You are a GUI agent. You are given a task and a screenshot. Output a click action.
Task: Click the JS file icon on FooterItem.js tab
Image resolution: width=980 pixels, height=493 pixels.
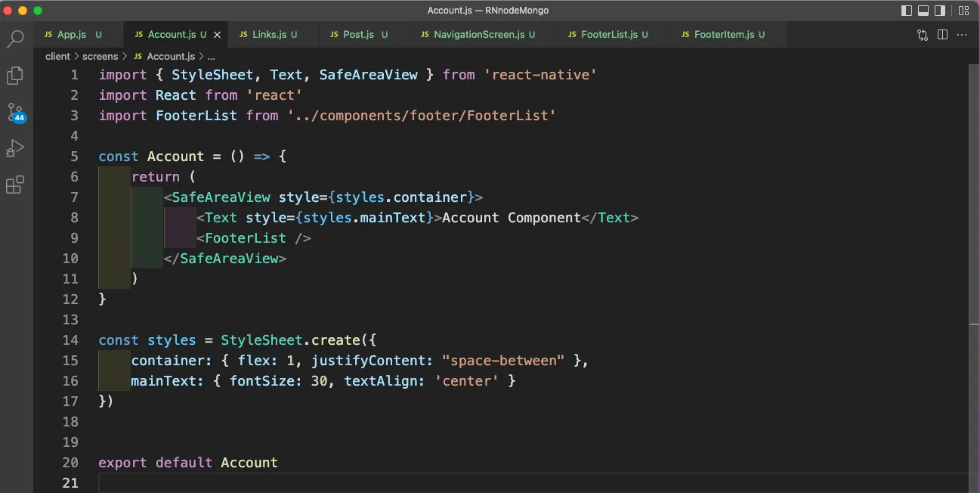[x=686, y=35]
